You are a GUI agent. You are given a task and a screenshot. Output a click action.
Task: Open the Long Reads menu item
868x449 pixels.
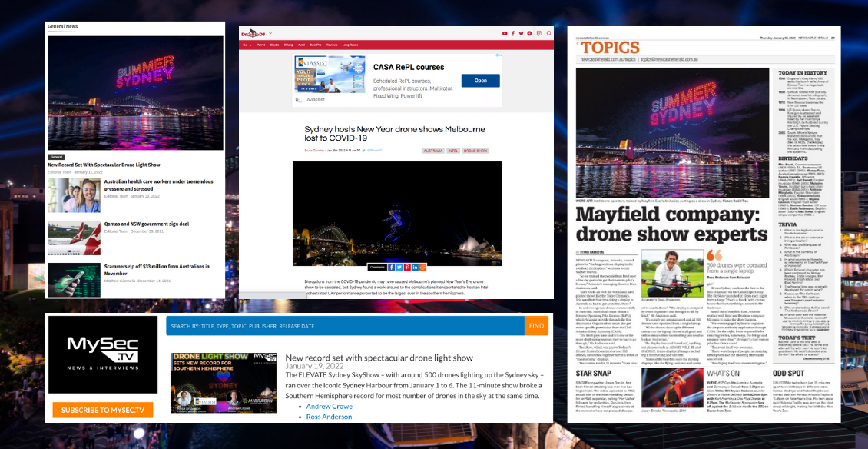[350, 45]
